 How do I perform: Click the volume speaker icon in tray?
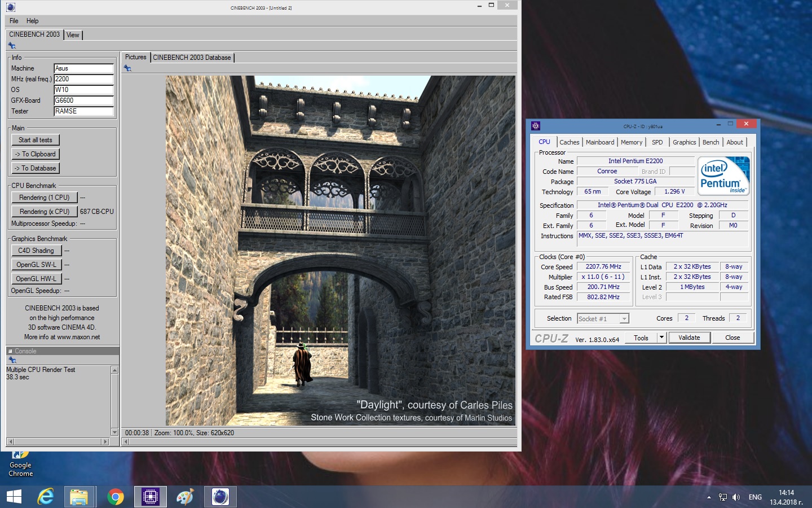[x=736, y=497]
